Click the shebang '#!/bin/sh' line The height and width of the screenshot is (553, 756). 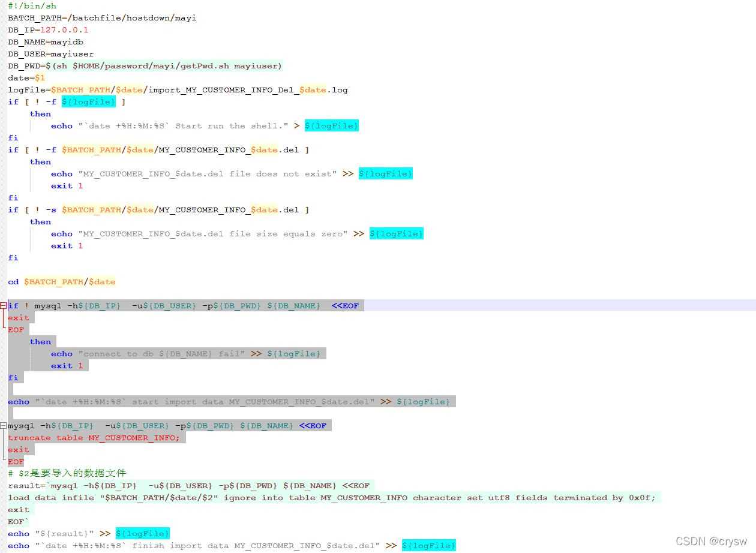tap(32, 5)
